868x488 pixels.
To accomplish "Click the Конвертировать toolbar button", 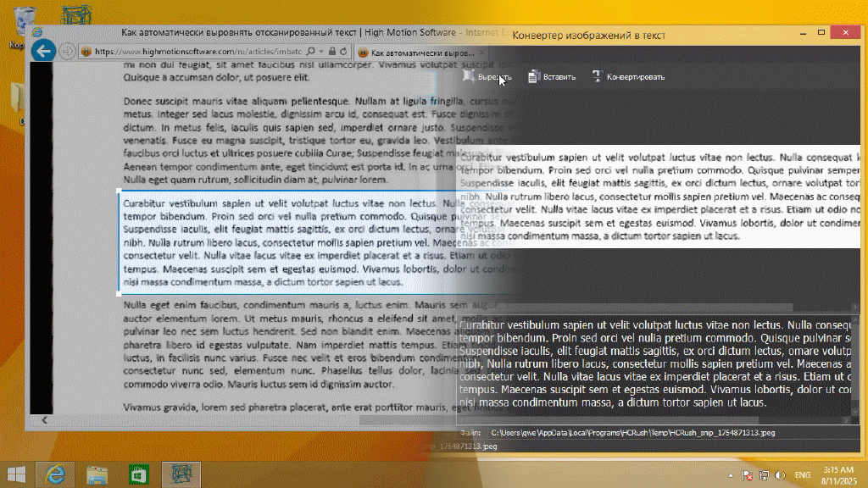I will tap(628, 77).
